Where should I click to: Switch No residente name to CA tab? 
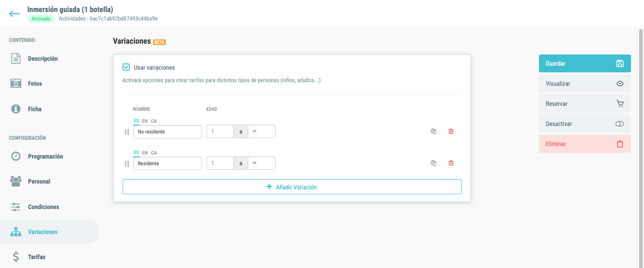tap(154, 121)
